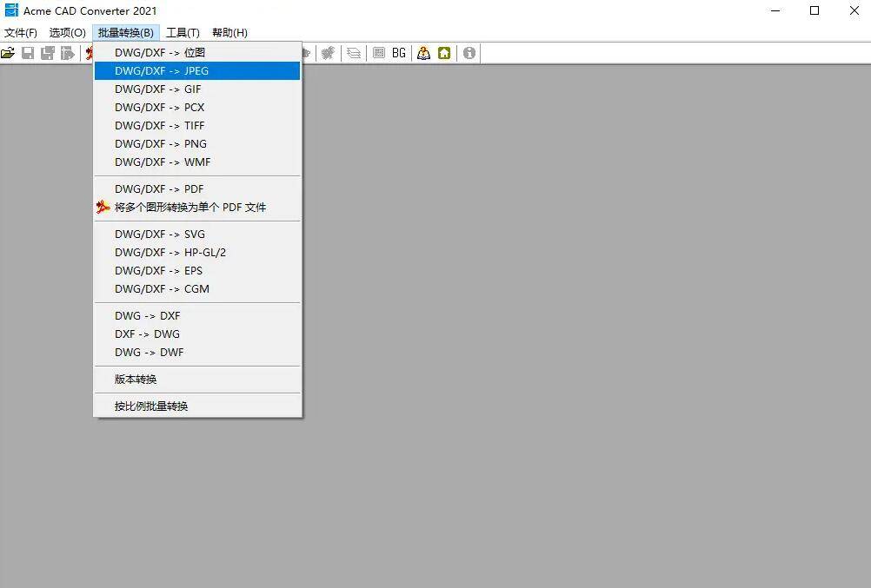
Task: Open the 文件(F) menu
Action: (x=21, y=33)
